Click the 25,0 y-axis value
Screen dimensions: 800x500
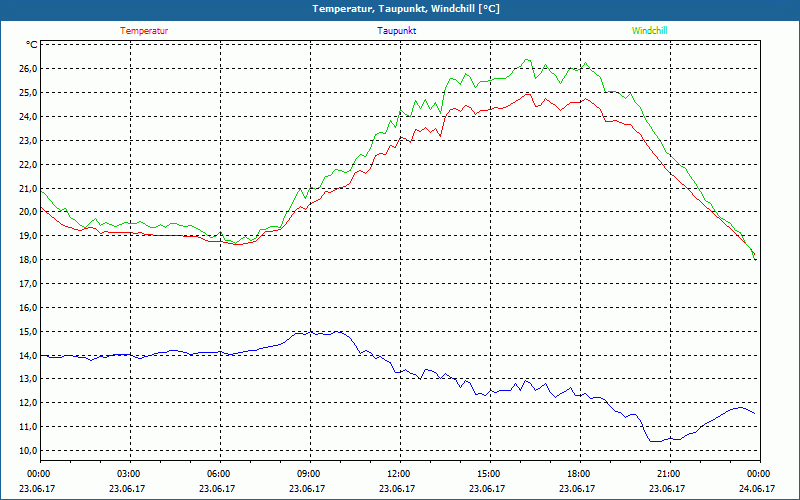29,93
